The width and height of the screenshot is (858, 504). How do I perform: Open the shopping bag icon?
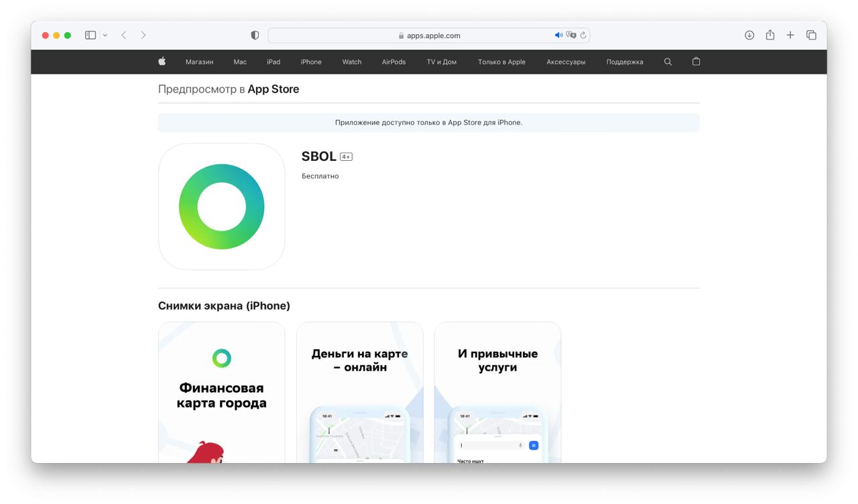[x=696, y=61]
